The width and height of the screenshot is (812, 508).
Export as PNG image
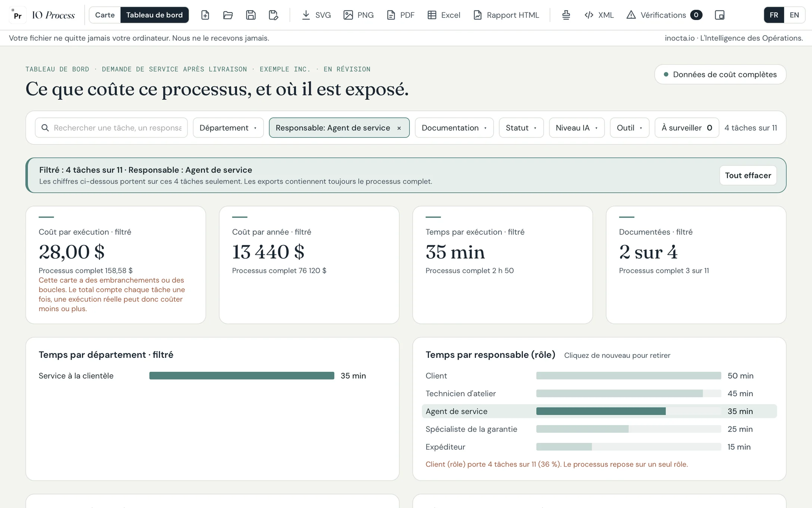click(x=359, y=15)
